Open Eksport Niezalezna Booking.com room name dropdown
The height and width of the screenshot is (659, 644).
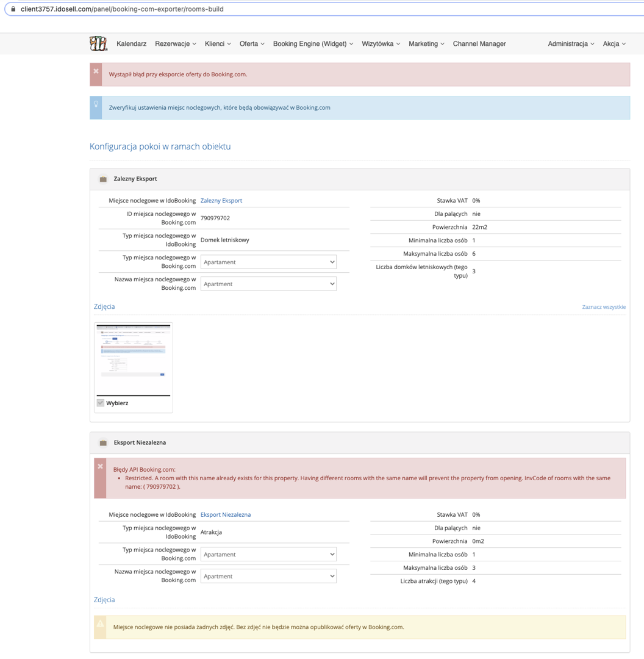tap(268, 576)
